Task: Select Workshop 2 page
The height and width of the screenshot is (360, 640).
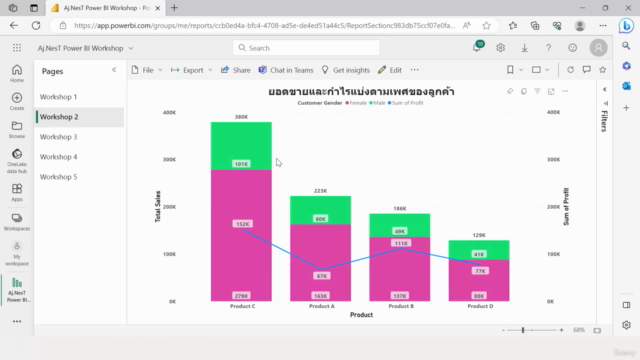Action: coord(79,117)
